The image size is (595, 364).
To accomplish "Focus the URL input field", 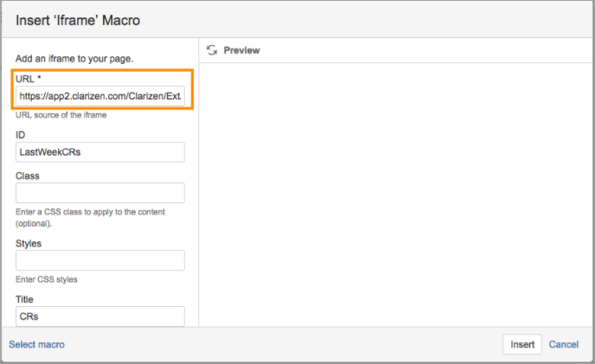I will click(100, 96).
